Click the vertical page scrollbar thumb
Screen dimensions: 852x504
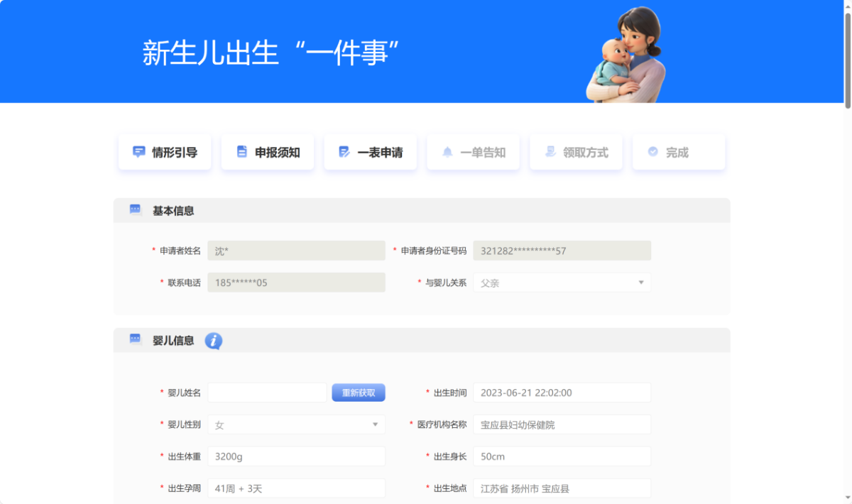pos(848,60)
